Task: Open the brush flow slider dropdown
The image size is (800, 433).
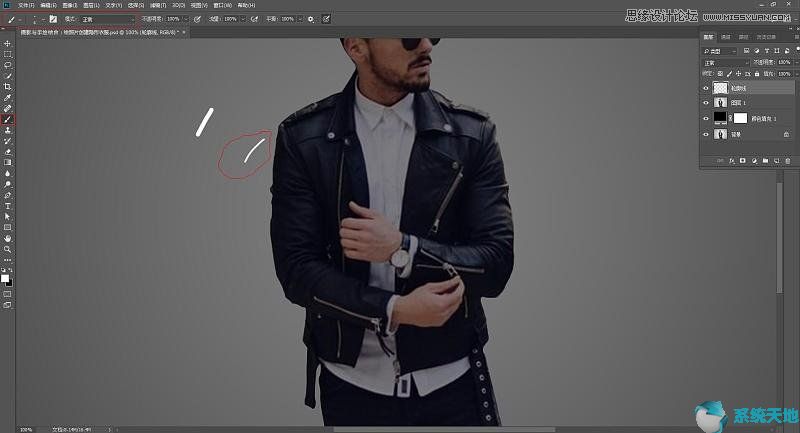Action: (243, 19)
